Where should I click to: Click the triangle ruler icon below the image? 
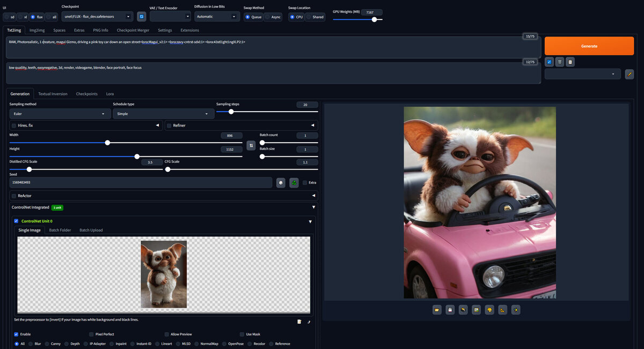502,310
